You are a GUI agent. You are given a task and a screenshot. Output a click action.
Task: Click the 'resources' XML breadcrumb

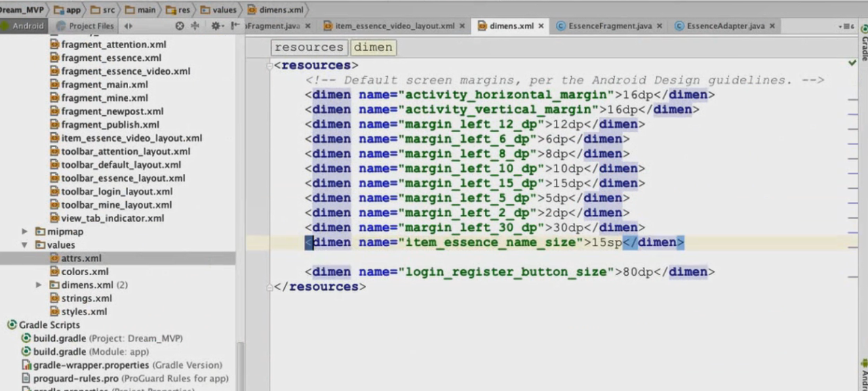(x=309, y=47)
